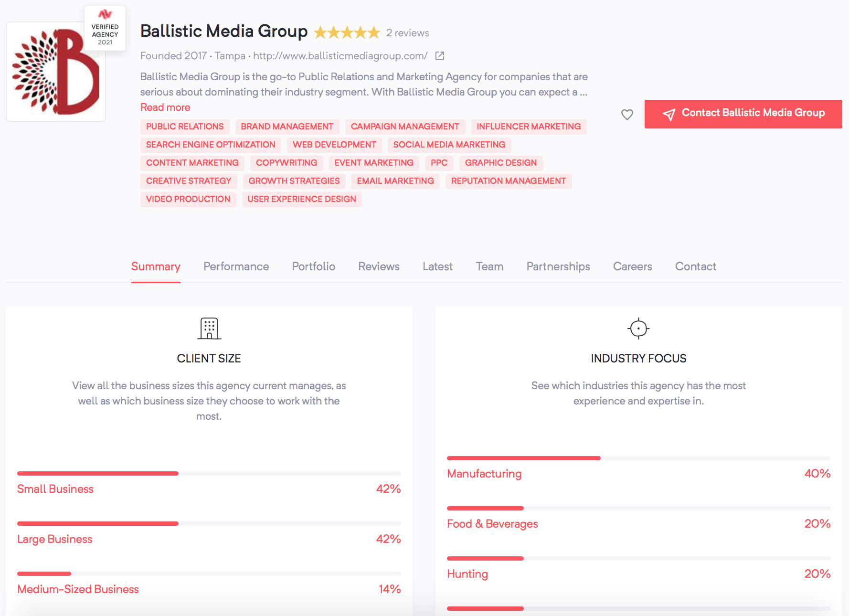The height and width of the screenshot is (616, 849).
Task: Open the Partnerships tab
Action: click(x=558, y=266)
